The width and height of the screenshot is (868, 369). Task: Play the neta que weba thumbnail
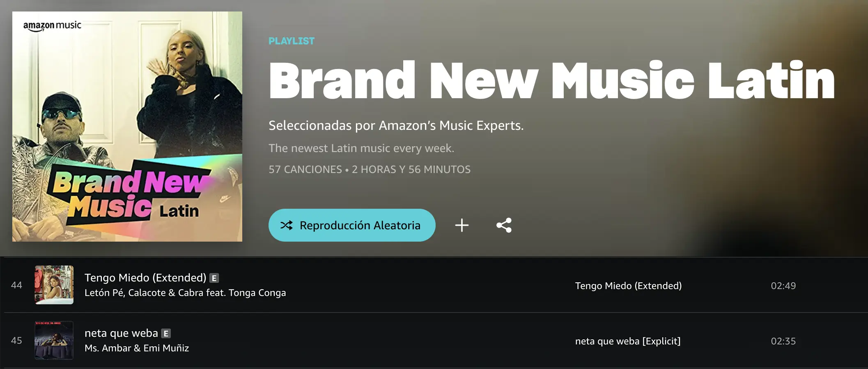54,340
